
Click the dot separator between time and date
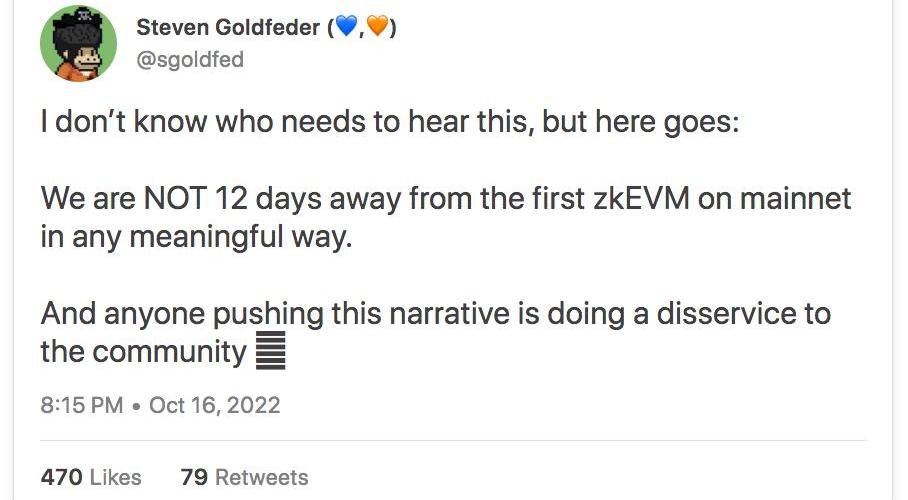136,406
